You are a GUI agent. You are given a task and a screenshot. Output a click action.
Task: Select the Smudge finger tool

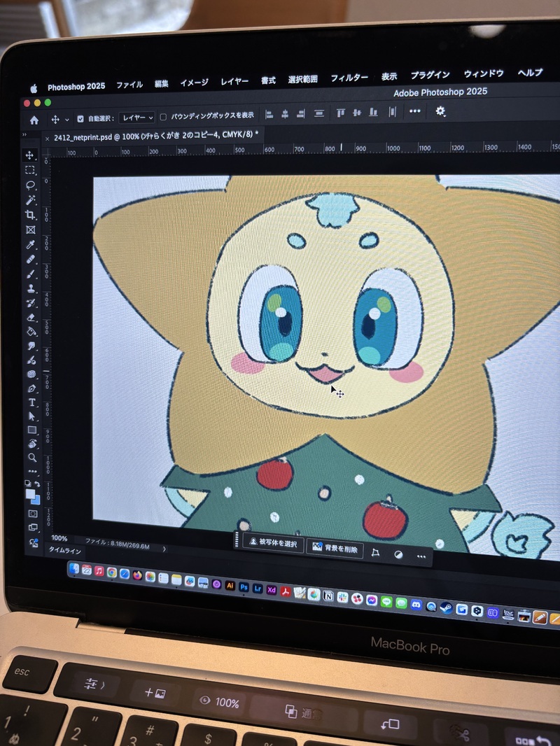click(x=31, y=346)
